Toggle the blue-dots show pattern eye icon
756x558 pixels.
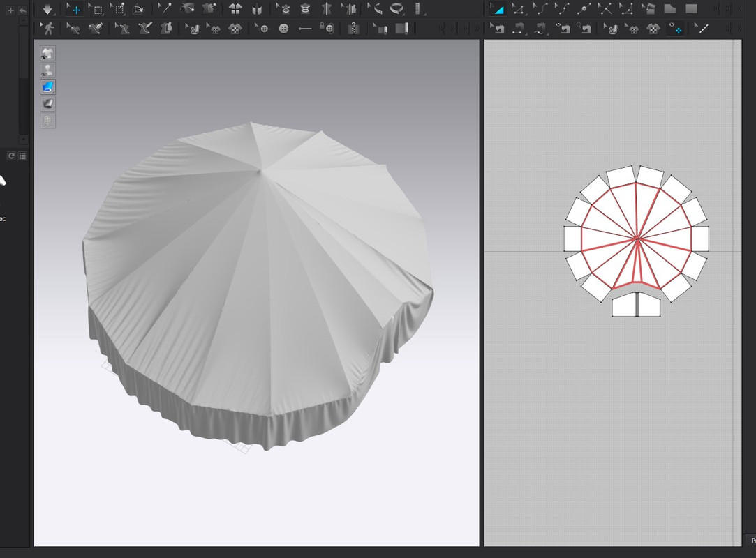(x=675, y=29)
